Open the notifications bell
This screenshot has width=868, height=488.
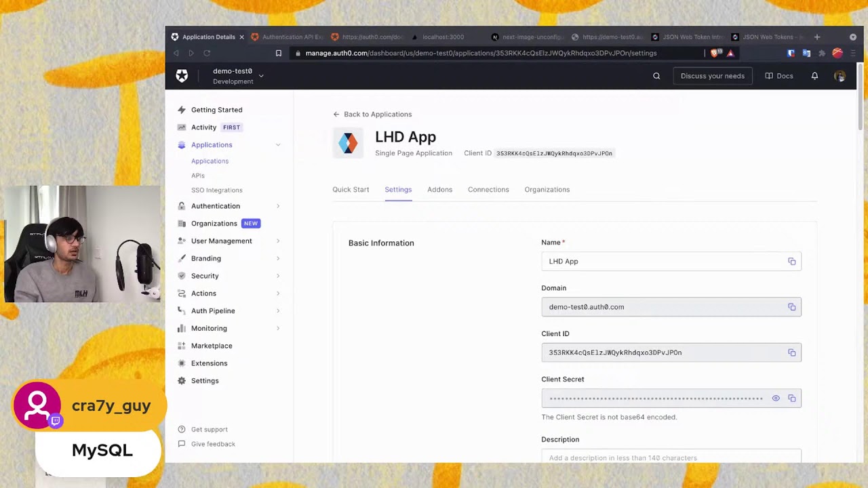pos(814,76)
